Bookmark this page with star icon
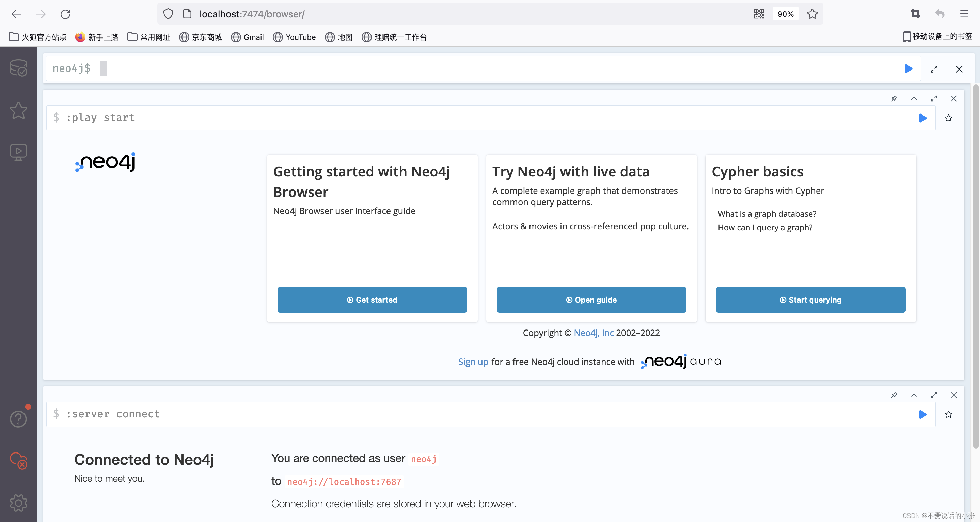980x522 pixels. coord(812,14)
